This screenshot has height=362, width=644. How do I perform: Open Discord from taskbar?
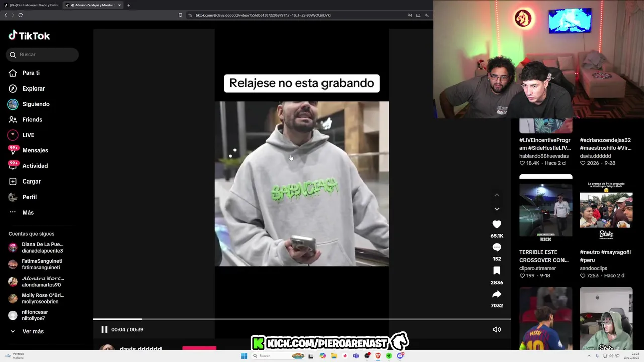400,356
